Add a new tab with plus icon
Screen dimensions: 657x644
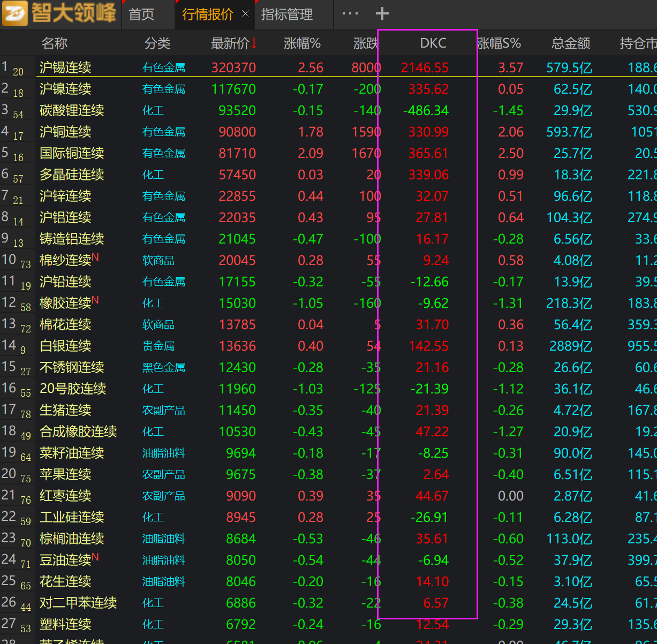click(x=382, y=14)
